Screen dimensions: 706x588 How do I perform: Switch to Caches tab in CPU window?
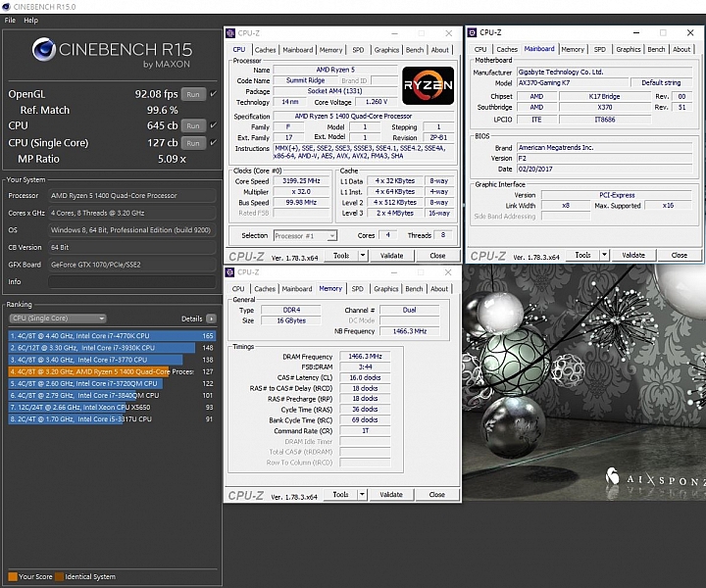(x=265, y=50)
